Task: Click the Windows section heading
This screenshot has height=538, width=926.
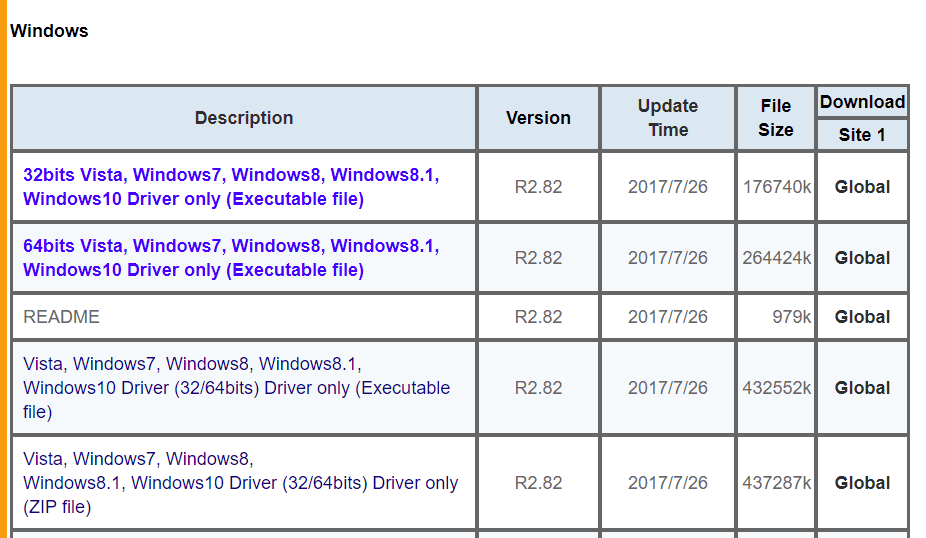Action: (x=49, y=31)
